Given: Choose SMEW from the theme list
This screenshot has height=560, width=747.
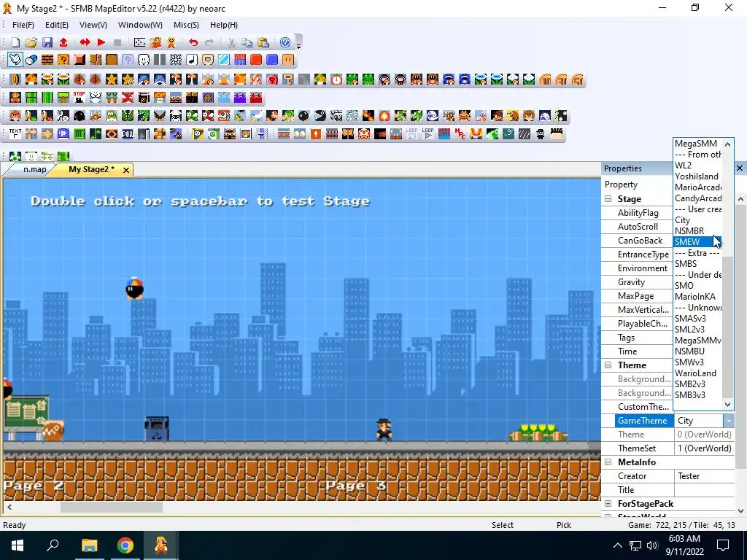Looking at the screenshot, I should click(x=697, y=241).
